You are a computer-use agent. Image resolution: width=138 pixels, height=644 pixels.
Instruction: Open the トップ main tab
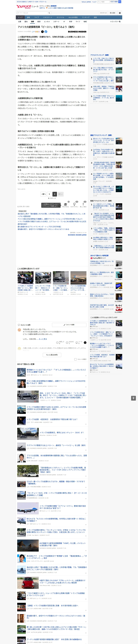pos(20,17)
